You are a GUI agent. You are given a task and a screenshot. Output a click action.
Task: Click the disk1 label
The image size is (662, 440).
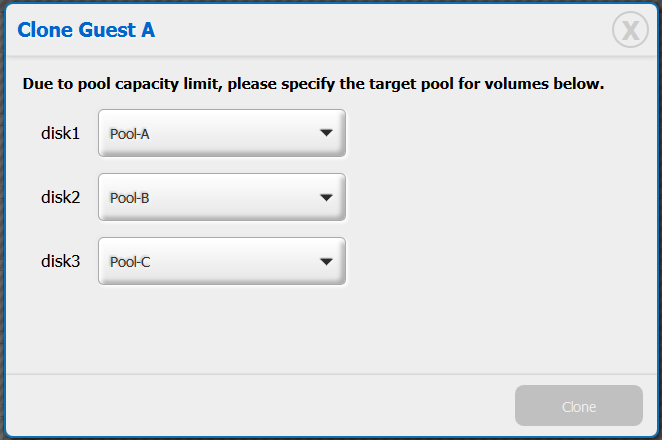(x=60, y=133)
